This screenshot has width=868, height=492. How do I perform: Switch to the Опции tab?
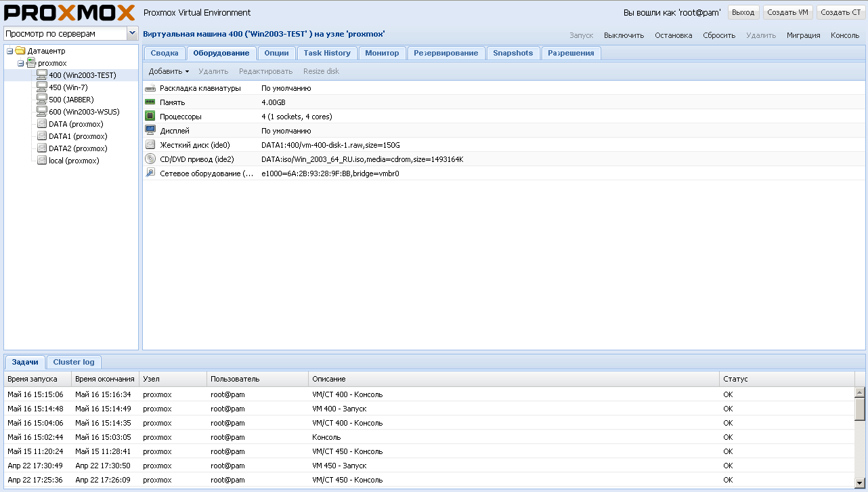pyautogui.click(x=276, y=53)
